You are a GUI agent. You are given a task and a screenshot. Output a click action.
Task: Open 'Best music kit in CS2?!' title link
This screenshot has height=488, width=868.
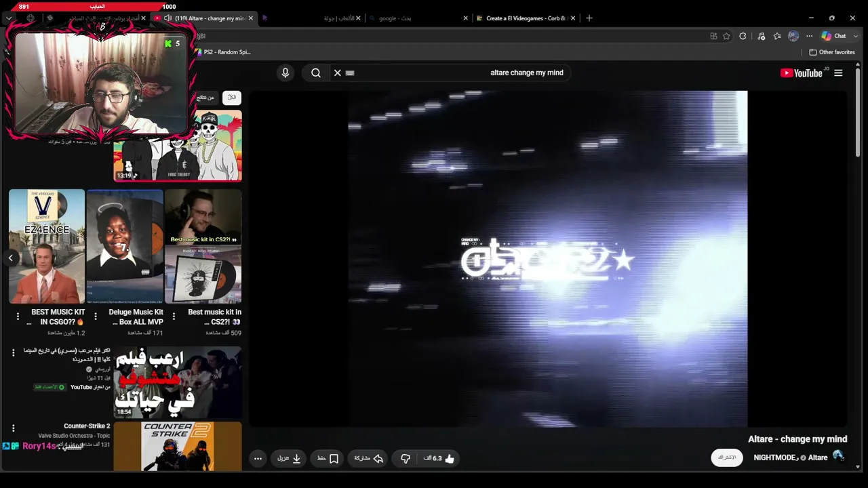pyautogui.click(x=214, y=317)
